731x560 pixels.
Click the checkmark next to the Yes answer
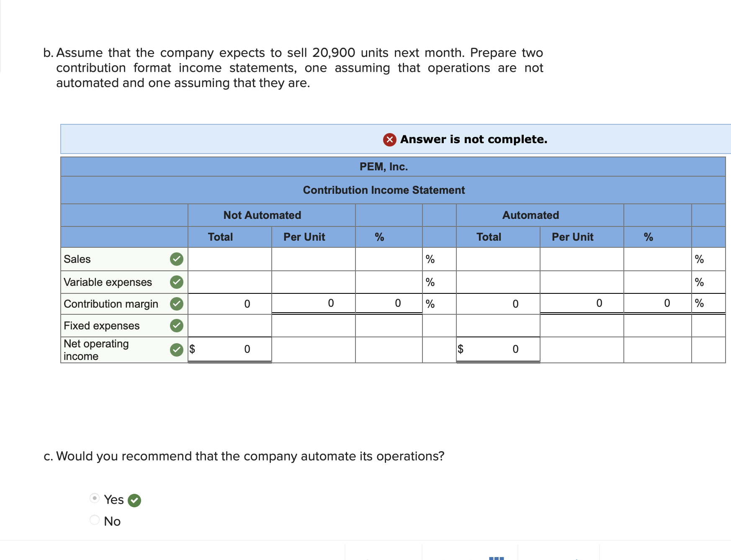coord(134,500)
